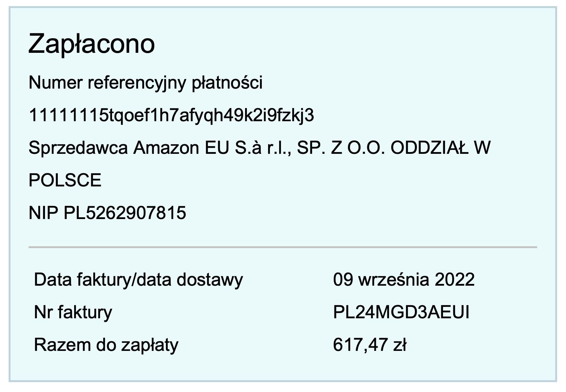This screenshot has height=392, width=566.
Task: Click payment reference 11111115tqoef1h7afyqh49k2i9fzkj3
Action: coord(171,115)
